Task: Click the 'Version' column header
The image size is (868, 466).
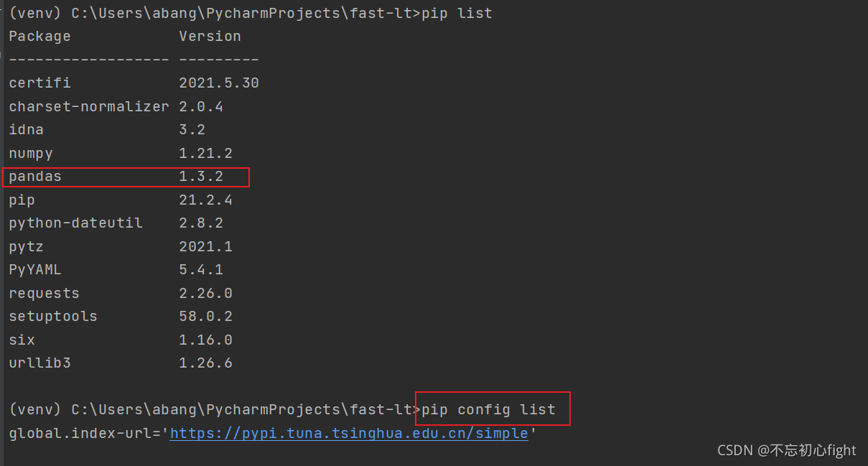Action: point(210,36)
